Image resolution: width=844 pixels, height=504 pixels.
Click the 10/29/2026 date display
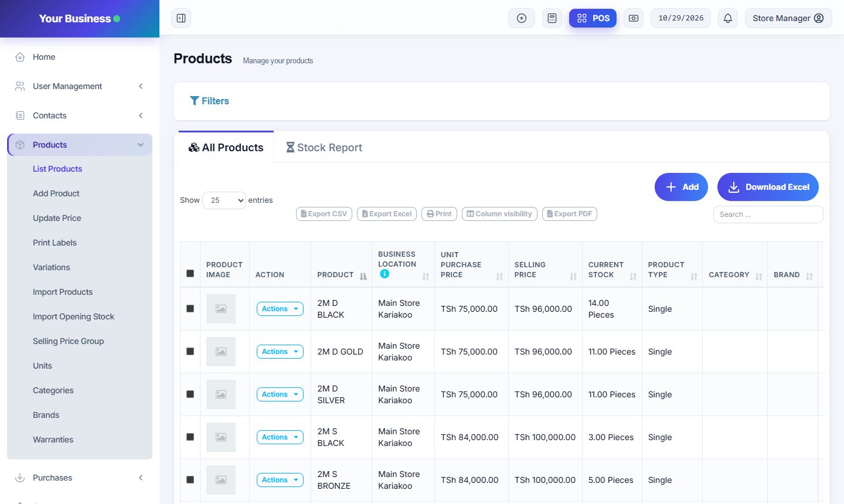click(681, 18)
